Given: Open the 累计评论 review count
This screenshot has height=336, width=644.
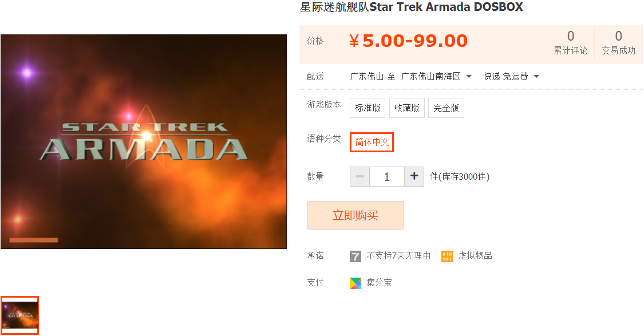Looking at the screenshot, I should (571, 42).
